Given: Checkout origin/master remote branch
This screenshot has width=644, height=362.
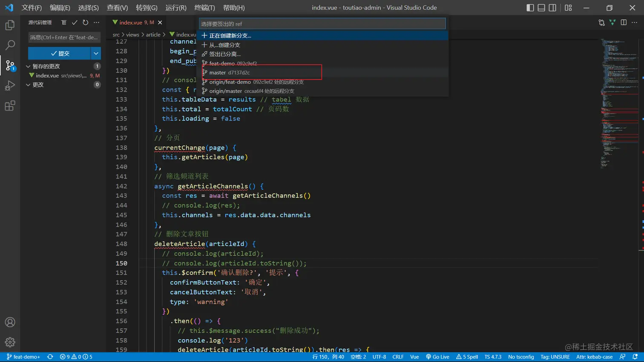Looking at the screenshot, I should coord(323,91).
